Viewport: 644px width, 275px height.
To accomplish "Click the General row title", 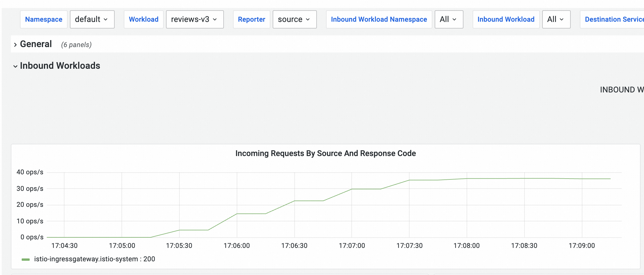I will (x=36, y=44).
